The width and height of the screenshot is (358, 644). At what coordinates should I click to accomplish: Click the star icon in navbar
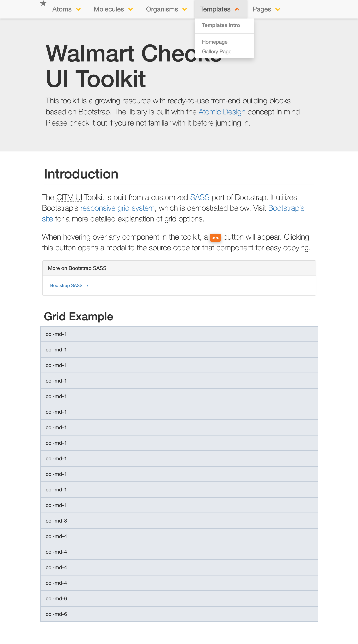pos(43,4)
